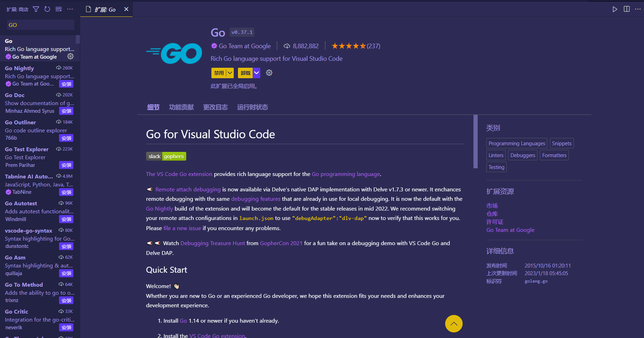Open editor more actions ellipsis

tap(638, 9)
